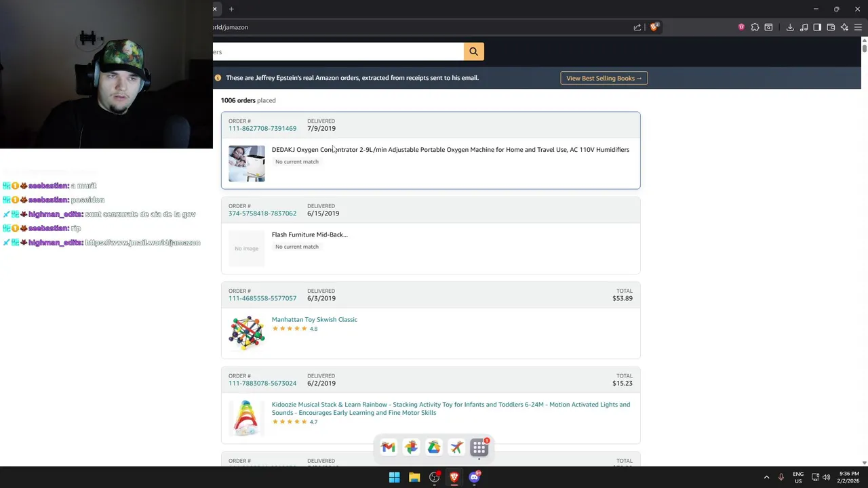The height and width of the screenshot is (488, 868).
Task: Open the media playlist music-note icon
Action: (x=804, y=27)
